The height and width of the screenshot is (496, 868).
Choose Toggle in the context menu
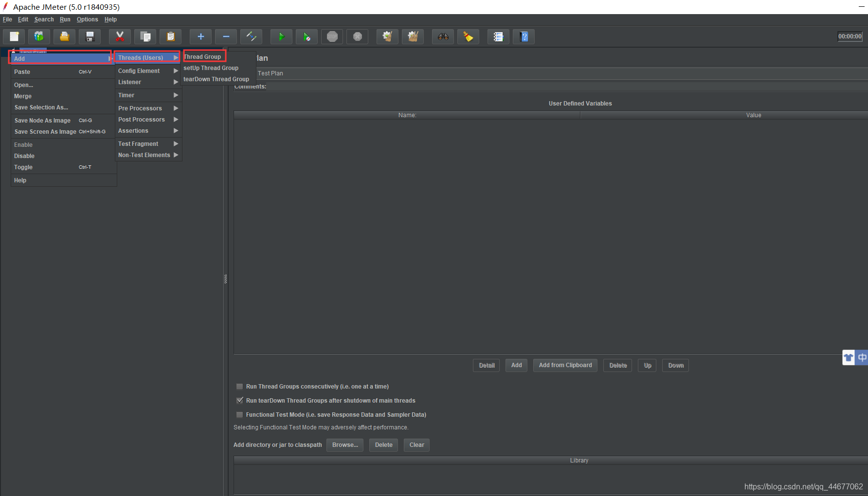(x=63, y=167)
